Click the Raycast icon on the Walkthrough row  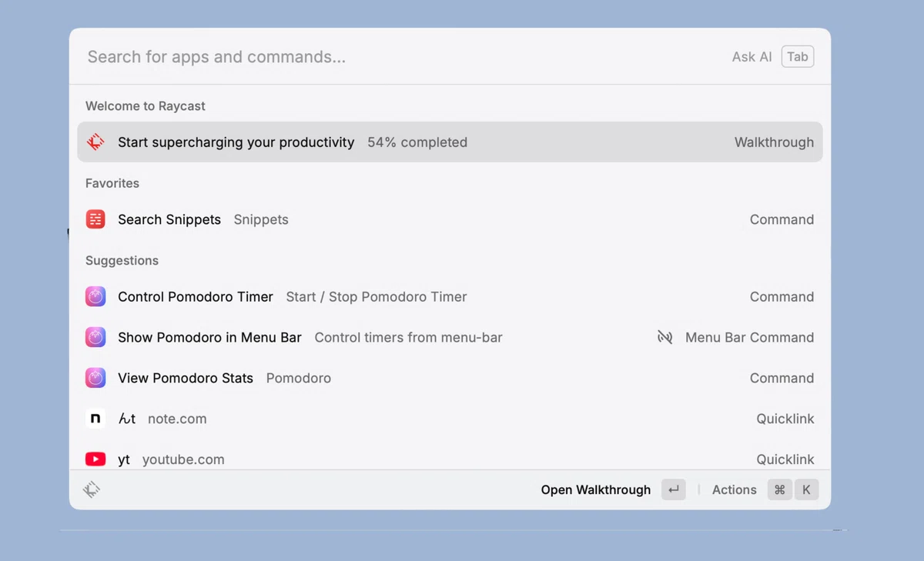coord(95,142)
